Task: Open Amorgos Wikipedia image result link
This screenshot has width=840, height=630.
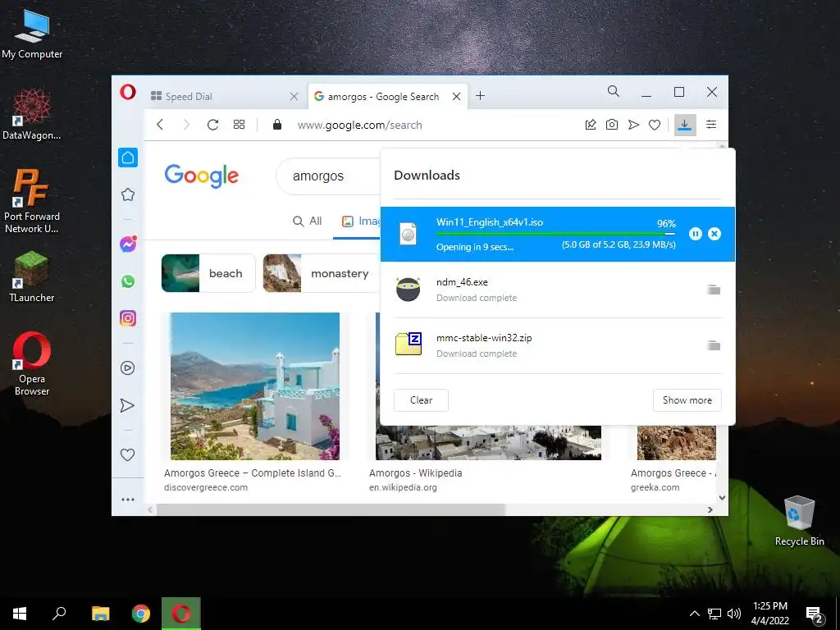Action: tap(415, 473)
